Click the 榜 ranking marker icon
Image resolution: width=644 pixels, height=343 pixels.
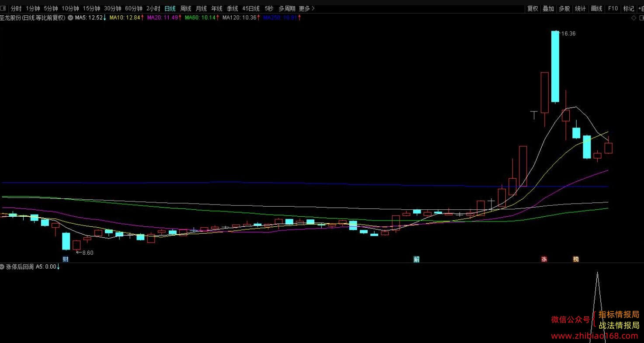pos(576,259)
